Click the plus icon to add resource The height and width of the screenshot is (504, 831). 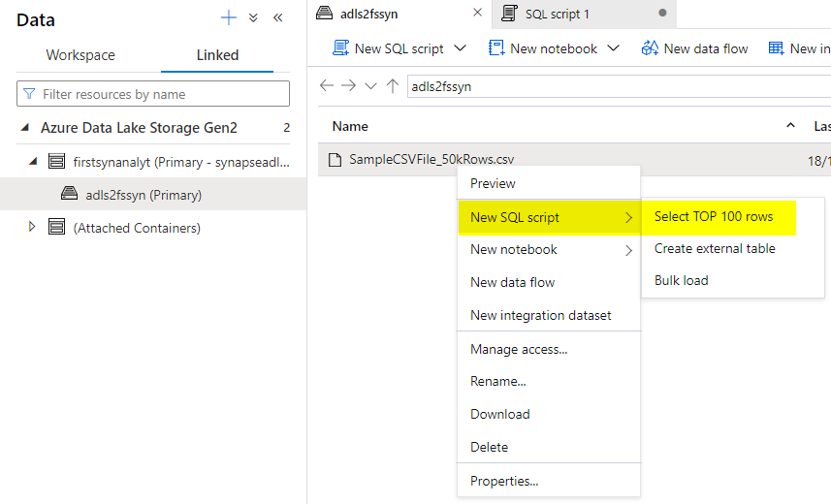point(229,18)
